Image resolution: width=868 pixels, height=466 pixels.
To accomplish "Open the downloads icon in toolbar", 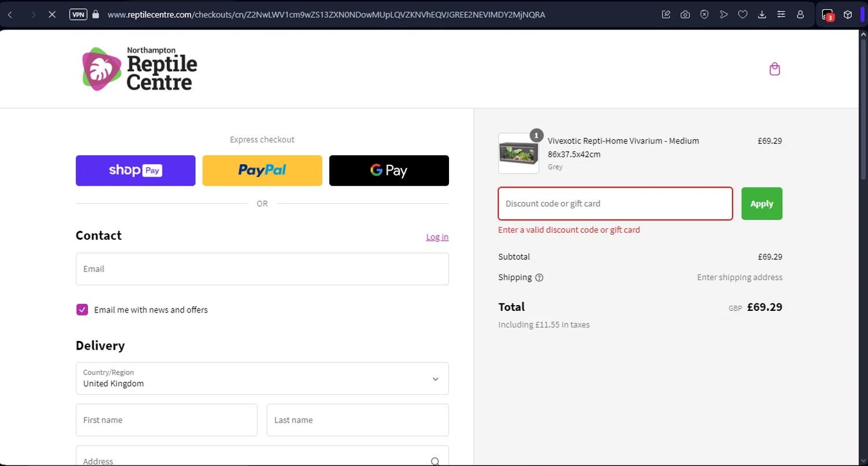I will coord(762,14).
